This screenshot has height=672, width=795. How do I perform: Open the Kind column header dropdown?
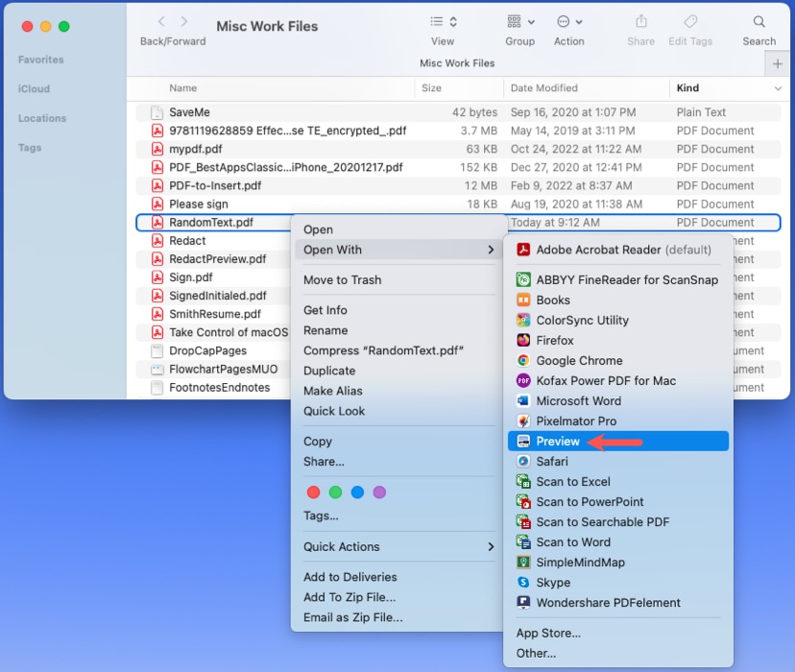click(x=778, y=87)
